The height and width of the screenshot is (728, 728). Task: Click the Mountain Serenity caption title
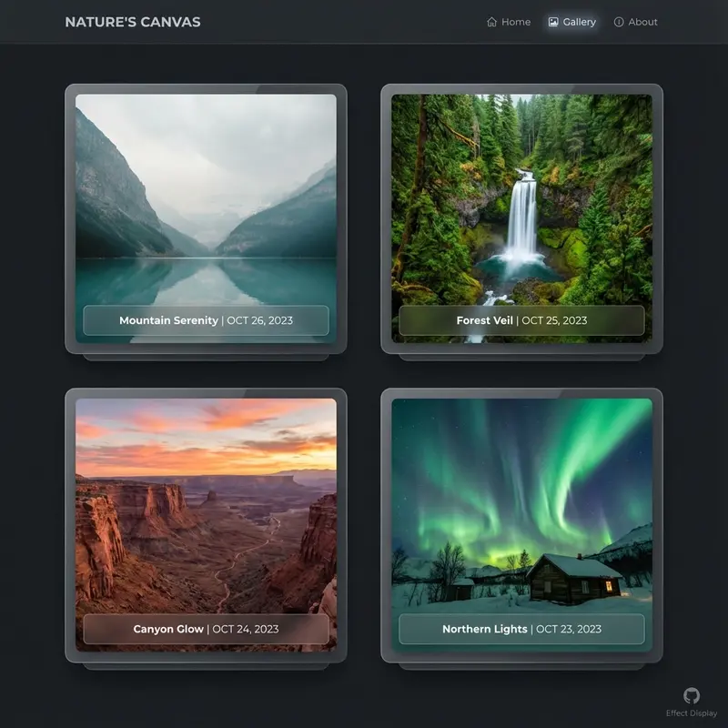(168, 320)
